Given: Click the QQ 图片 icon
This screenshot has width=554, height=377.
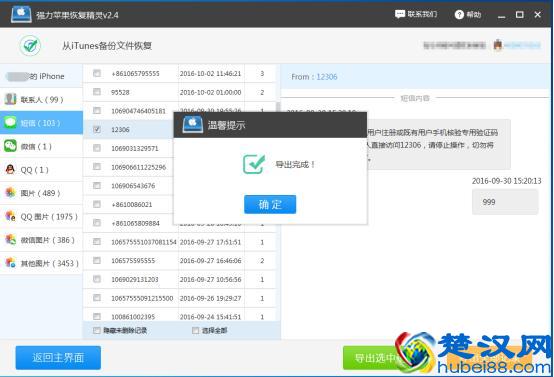Looking at the screenshot, I should (10, 216).
